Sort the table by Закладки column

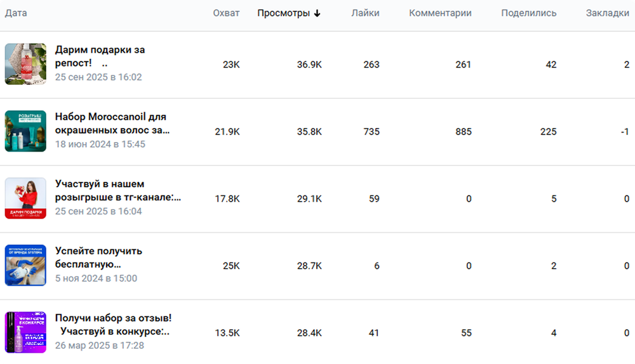pyautogui.click(x=608, y=13)
